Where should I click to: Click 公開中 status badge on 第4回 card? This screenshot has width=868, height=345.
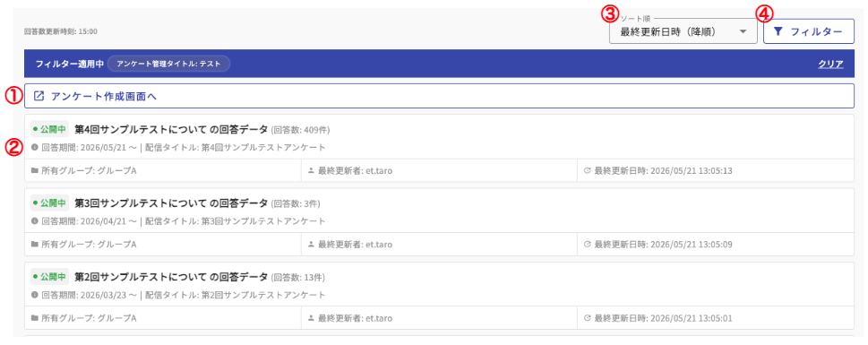click(50, 130)
